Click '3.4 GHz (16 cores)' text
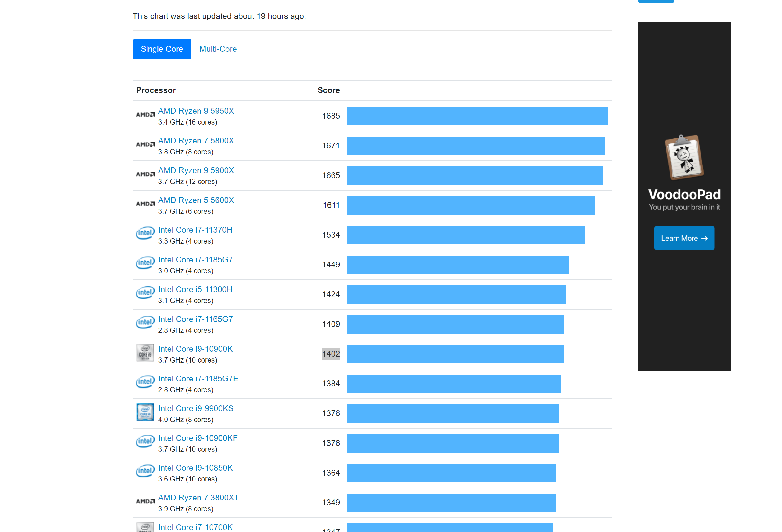Screen dimensions: 782x532 coord(187,122)
